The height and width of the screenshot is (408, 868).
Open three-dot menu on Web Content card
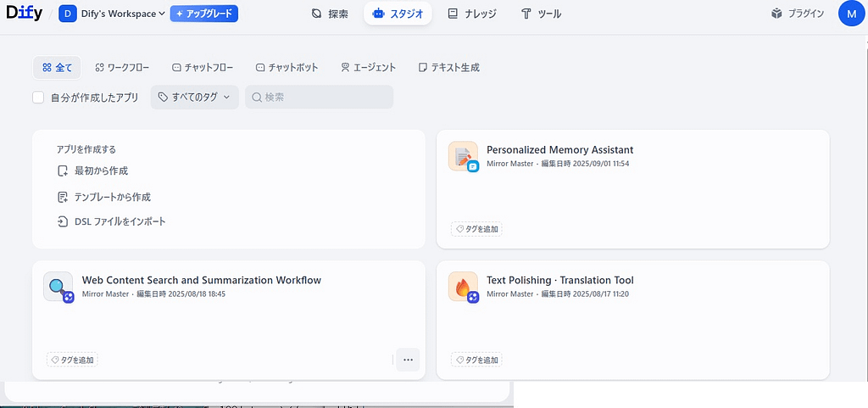[x=408, y=360]
